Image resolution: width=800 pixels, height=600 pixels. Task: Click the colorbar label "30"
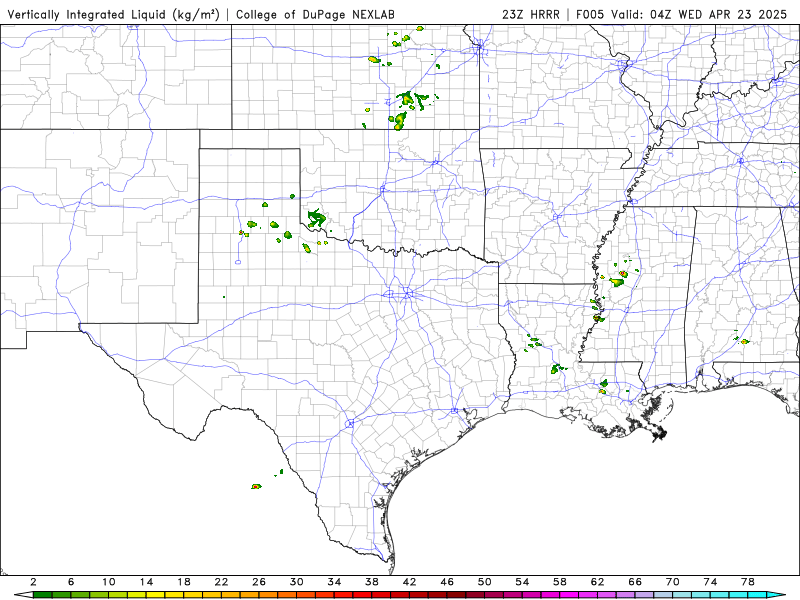pyautogui.click(x=296, y=582)
